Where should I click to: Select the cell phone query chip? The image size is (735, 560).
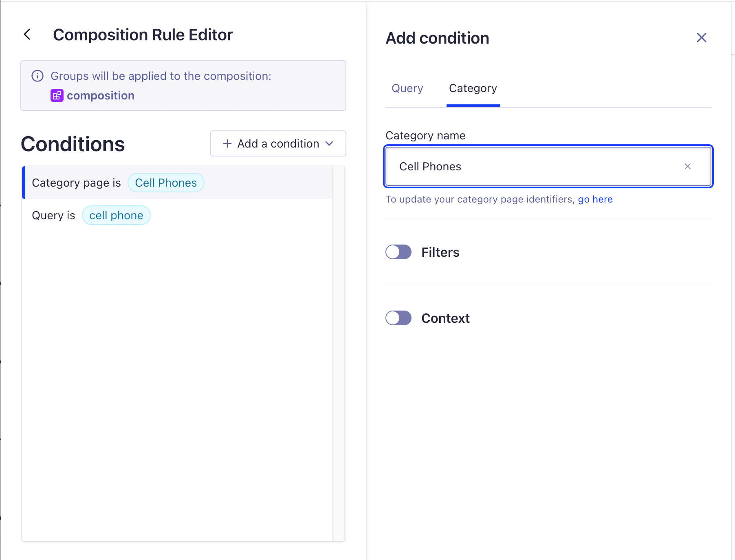click(x=116, y=215)
